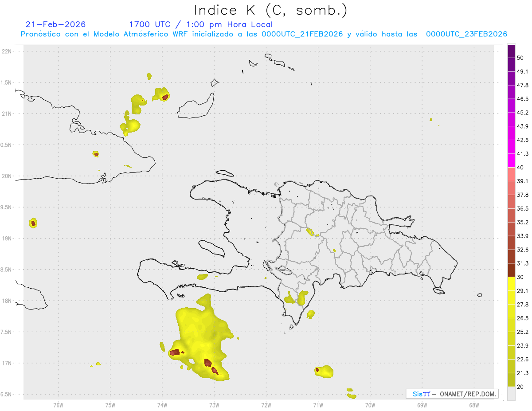Screen dimensions: 532x411
Task: Click the longitude label '71W'
Action: [318, 405]
